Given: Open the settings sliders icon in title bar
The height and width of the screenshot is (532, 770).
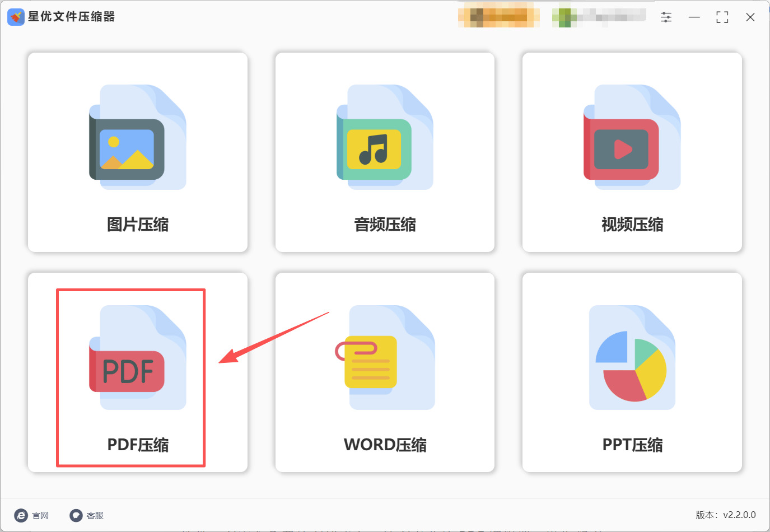Looking at the screenshot, I should pos(666,17).
